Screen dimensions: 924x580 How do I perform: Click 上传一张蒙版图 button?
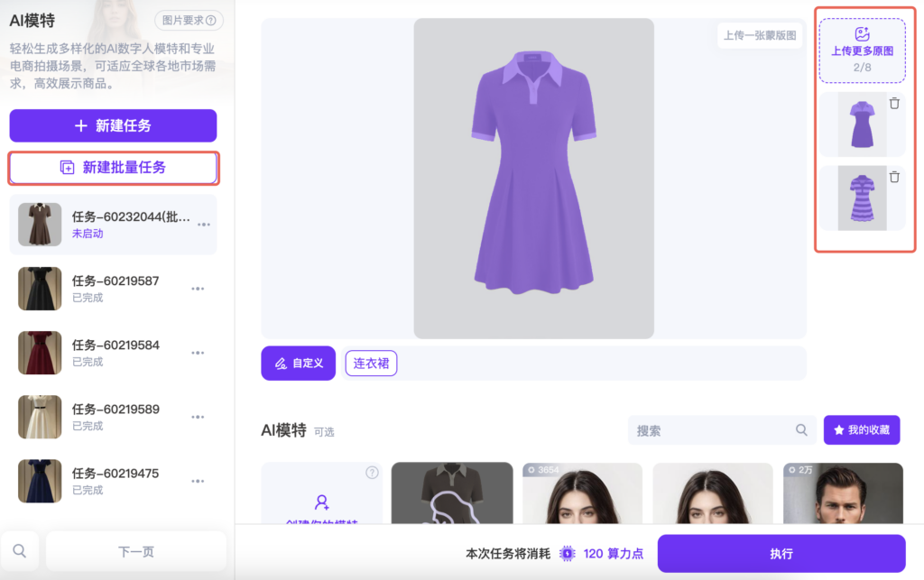[x=760, y=35]
